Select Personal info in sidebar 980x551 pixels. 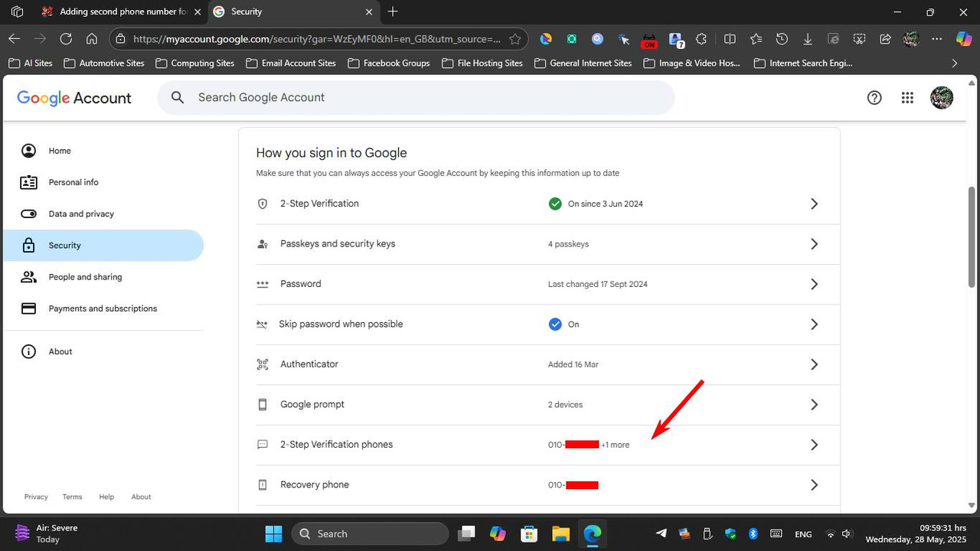(x=103, y=182)
